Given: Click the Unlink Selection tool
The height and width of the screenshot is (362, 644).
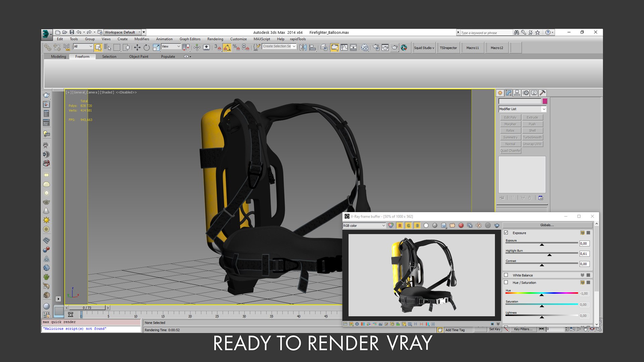Looking at the screenshot, I should tap(57, 48).
